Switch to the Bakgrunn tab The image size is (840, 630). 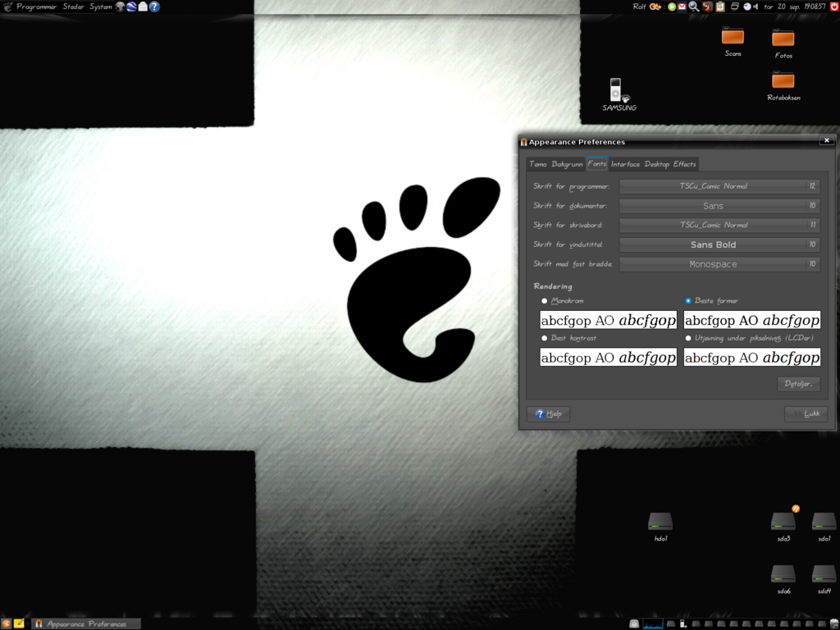[567, 164]
